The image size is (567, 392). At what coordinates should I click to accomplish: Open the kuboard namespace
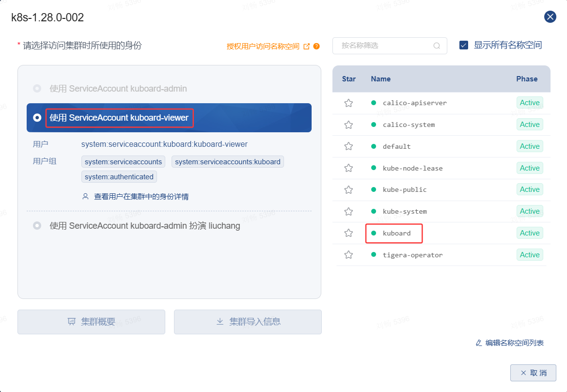click(397, 233)
